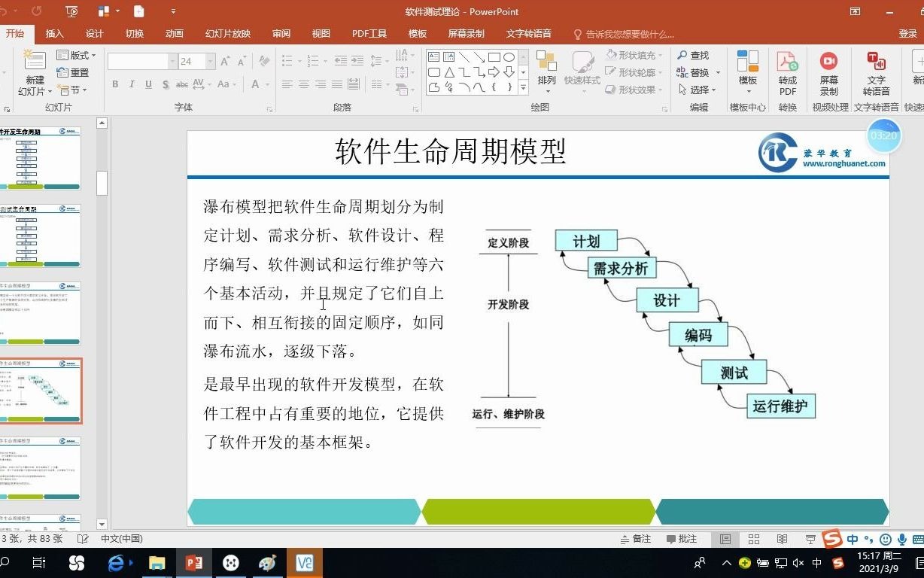
Task: Select the highlighted waterfall model slide thumbnail
Action: click(41, 390)
